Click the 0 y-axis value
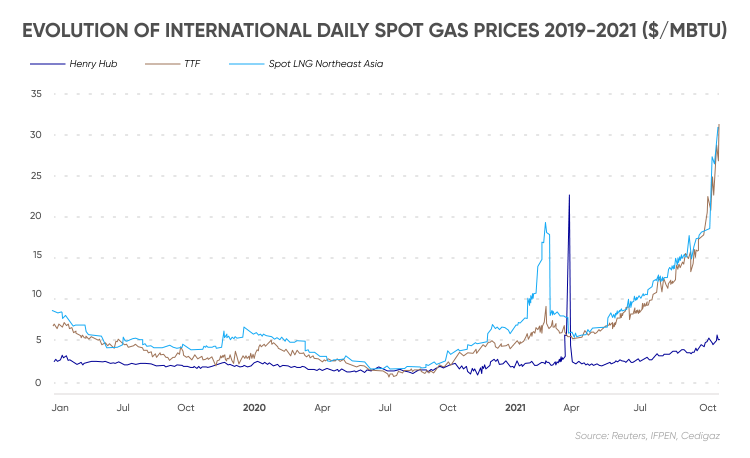The width and height of the screenshot is (750, 458). point(38,382)
